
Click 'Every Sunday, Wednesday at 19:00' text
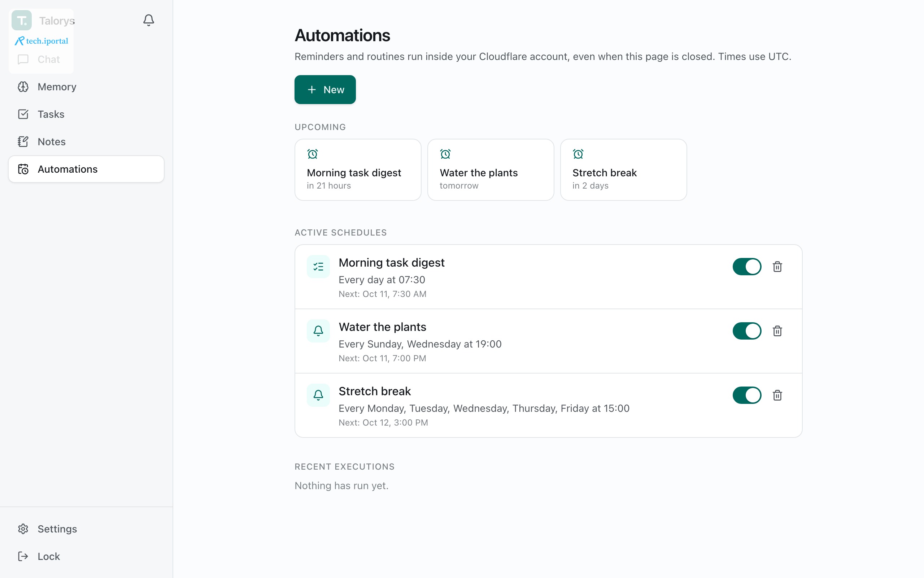[x=420, y=344]
